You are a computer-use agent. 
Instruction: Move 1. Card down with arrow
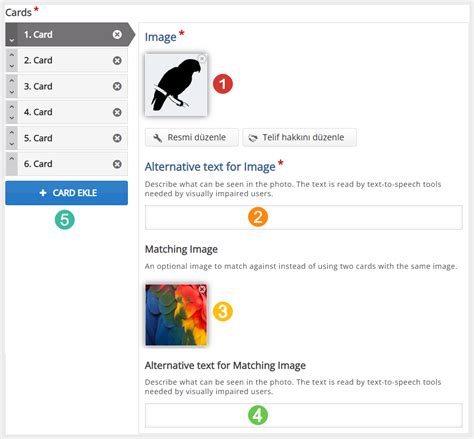click(12, 40)
